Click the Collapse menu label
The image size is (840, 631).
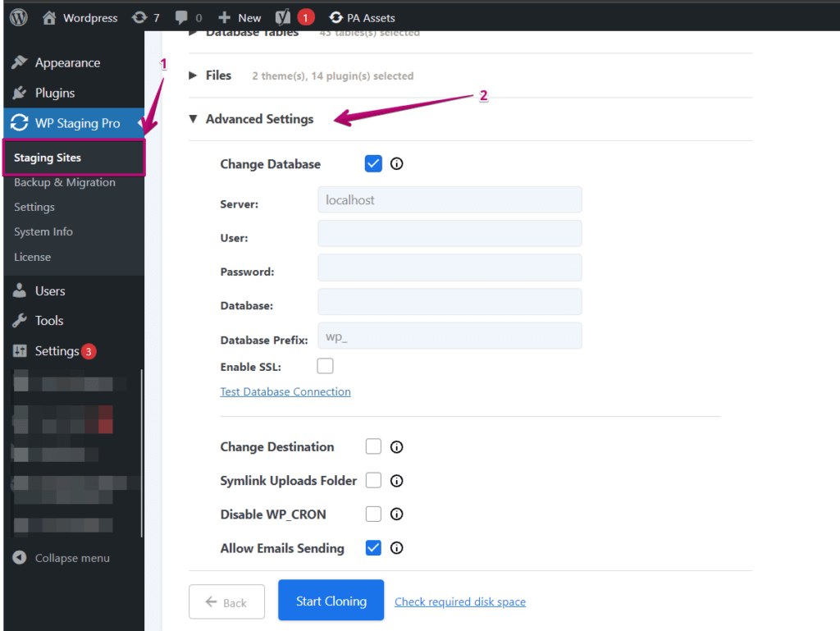(72, 558)
